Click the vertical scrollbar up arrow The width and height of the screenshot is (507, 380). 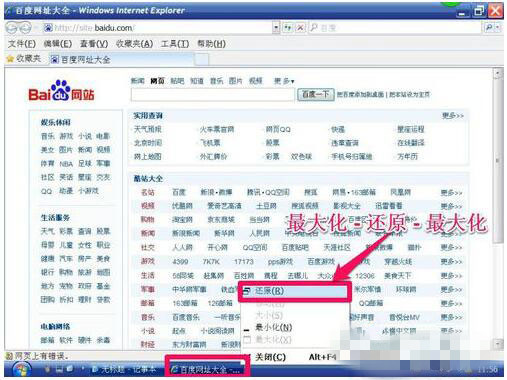498,73
